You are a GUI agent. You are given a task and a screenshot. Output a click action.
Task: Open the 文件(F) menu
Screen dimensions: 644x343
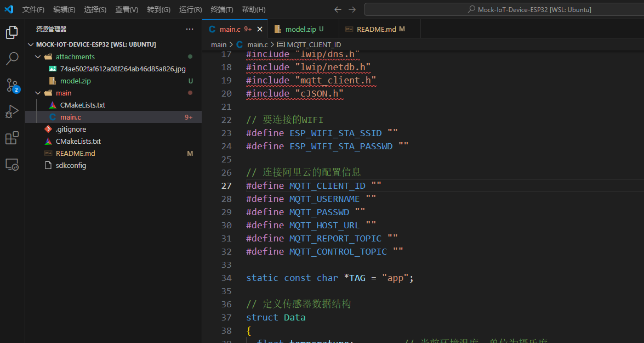[33, 9]
